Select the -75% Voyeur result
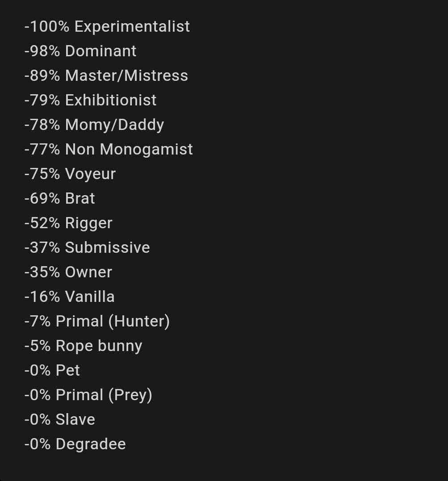Screen dimensions: 448x481 (x=70, y=174)
